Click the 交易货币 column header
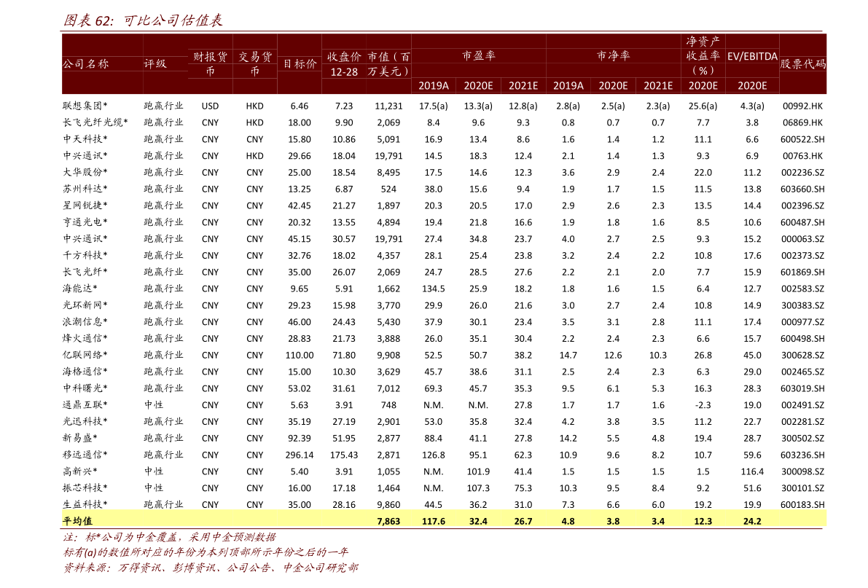 click(255, 64)
